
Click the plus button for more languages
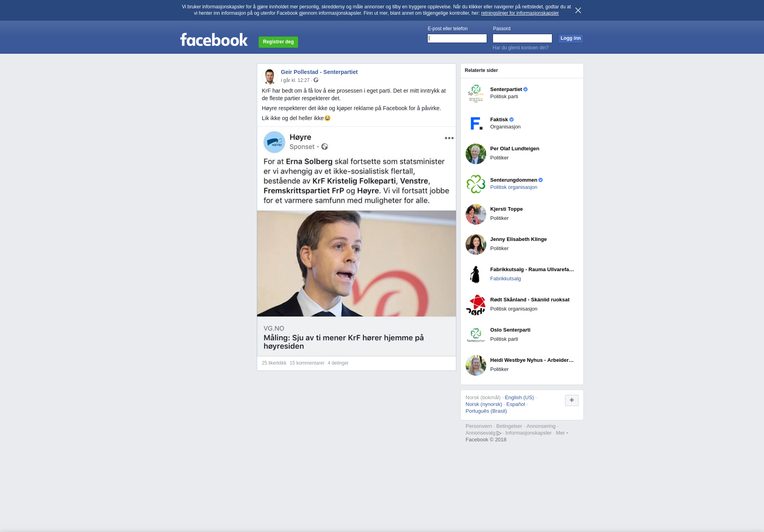click(x=572, y=400)
